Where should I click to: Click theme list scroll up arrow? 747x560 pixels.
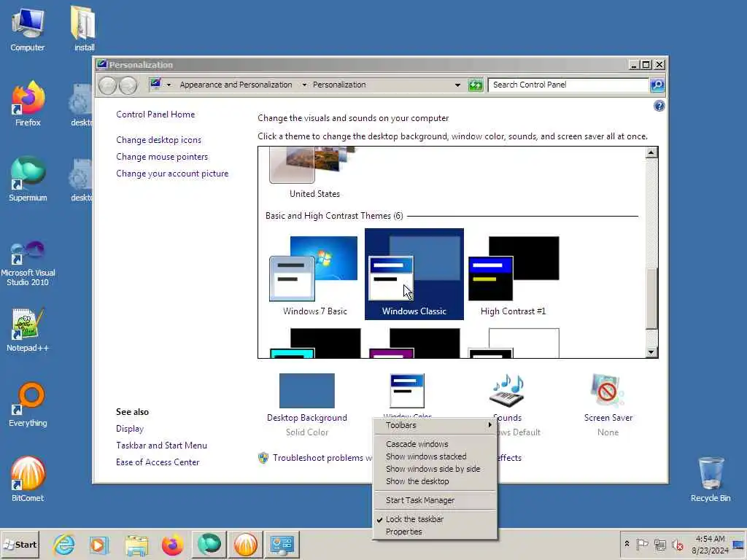(651, 152)
